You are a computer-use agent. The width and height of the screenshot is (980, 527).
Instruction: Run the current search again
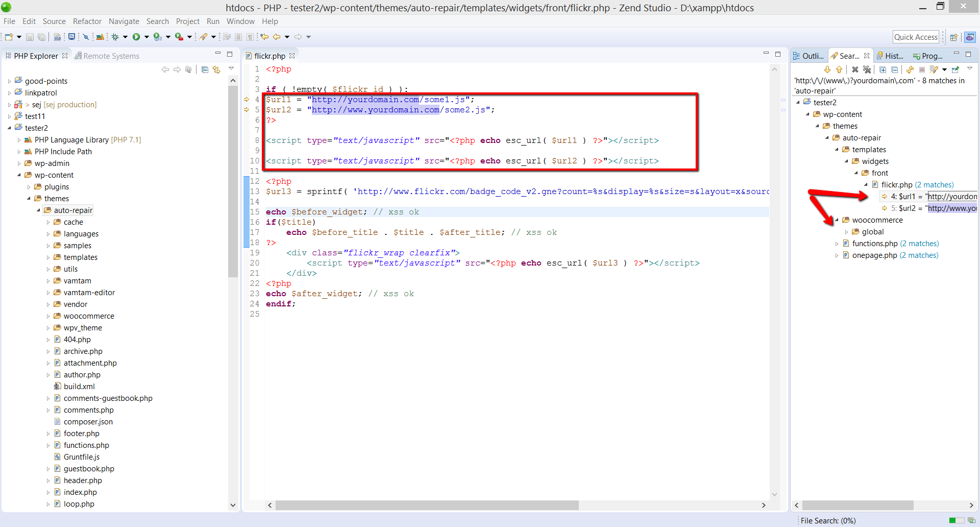click(910, 70)
